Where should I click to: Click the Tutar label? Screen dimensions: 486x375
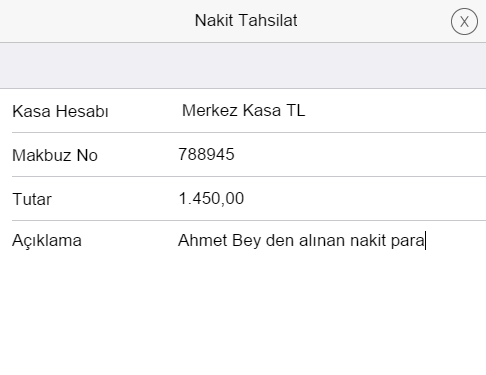click(x=32, y=199)
